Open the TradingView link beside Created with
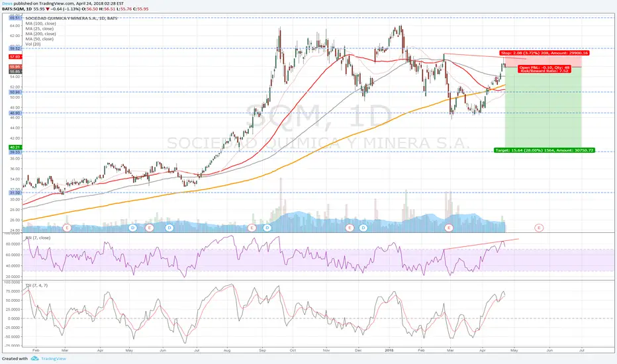This screenshot has width=617, height=364. (54, 359)
